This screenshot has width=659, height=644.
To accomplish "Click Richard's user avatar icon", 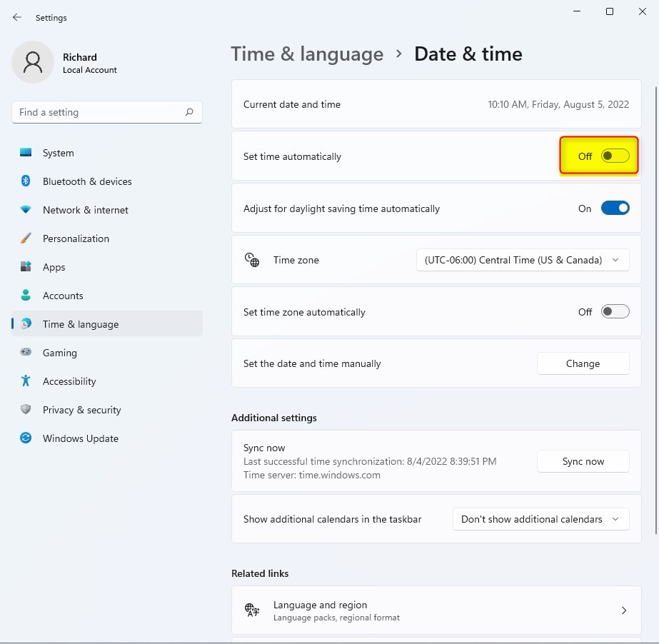I will [x=33, y=62].
